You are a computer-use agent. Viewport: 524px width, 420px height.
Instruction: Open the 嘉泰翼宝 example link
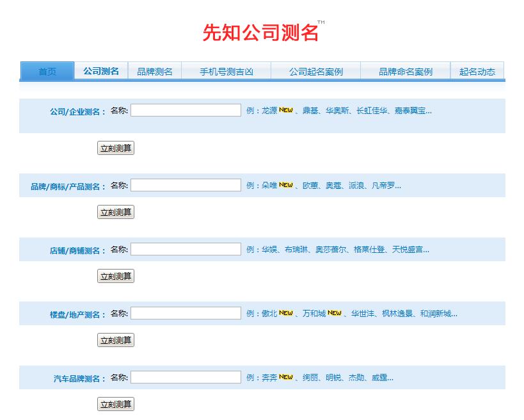click(x=410, y=111)
